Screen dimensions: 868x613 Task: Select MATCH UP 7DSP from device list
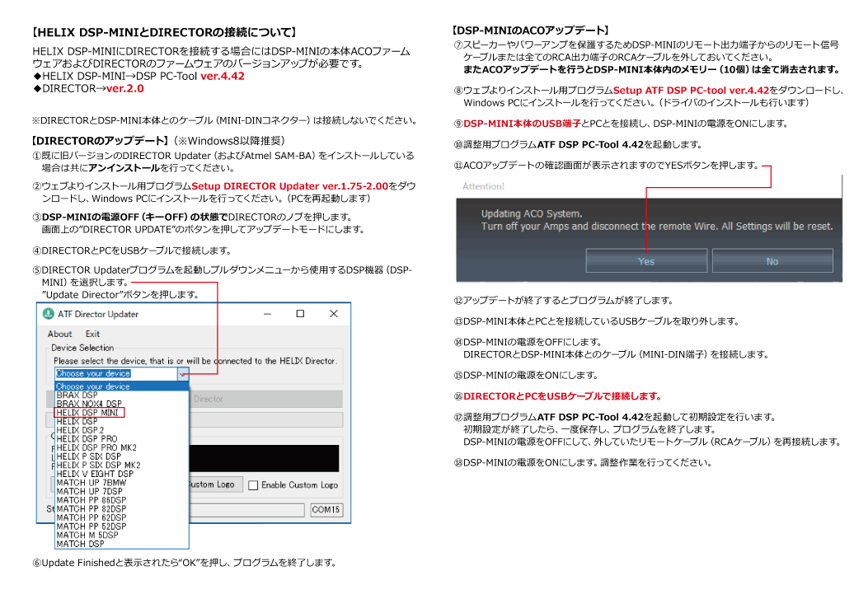tap(122, 491)
